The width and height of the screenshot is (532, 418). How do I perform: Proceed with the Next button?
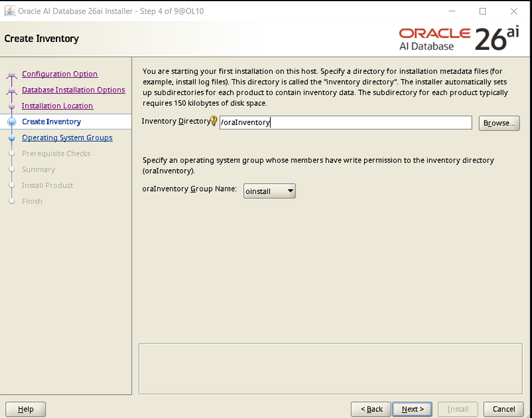coord(412,409)
